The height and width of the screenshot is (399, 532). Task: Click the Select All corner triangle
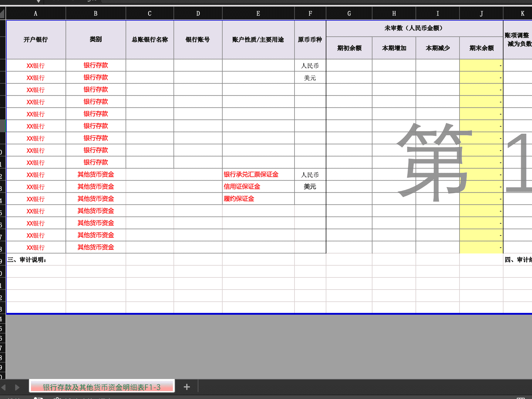coord(2,13)
